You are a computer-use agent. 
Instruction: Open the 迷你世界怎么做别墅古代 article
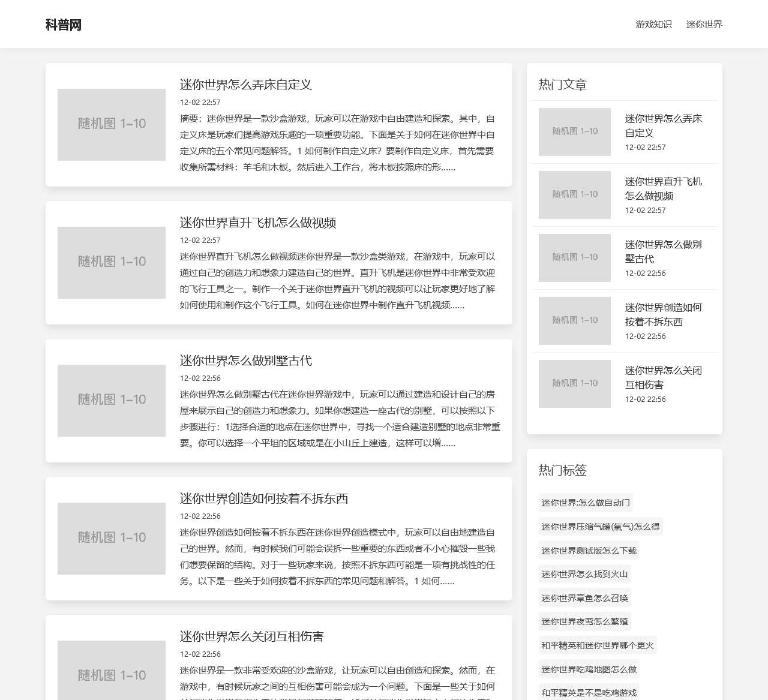point(247,361)
